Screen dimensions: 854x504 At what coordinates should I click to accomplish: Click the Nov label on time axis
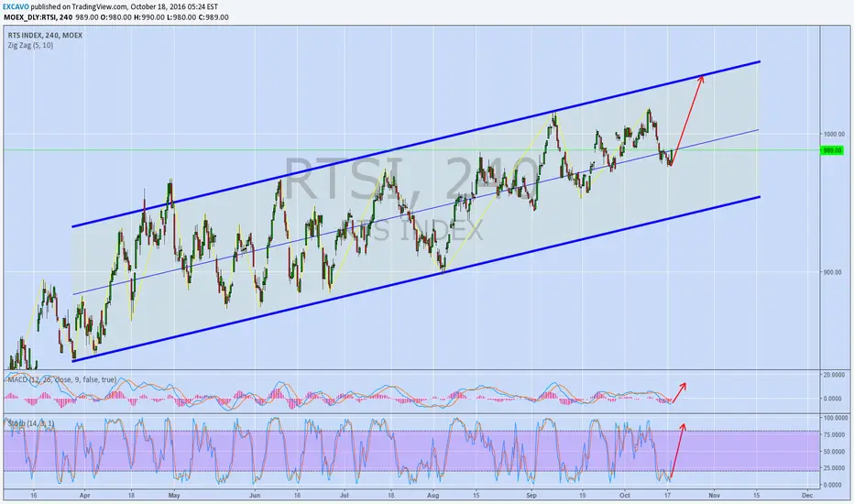coord(714,495)
